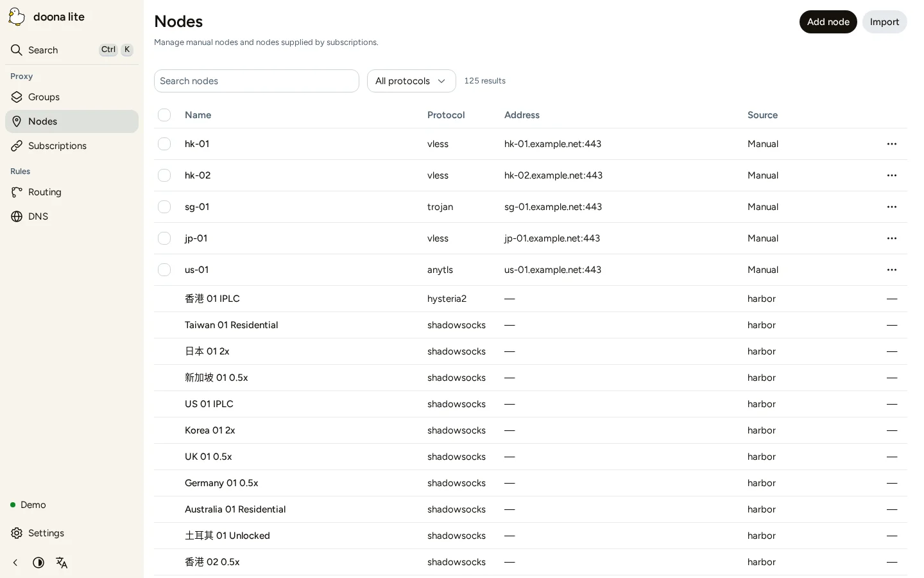The height and width of the screenshot is (578, 924).
Task: Click the Taiwan 01 Residential node name
Action: click(231, 325)
